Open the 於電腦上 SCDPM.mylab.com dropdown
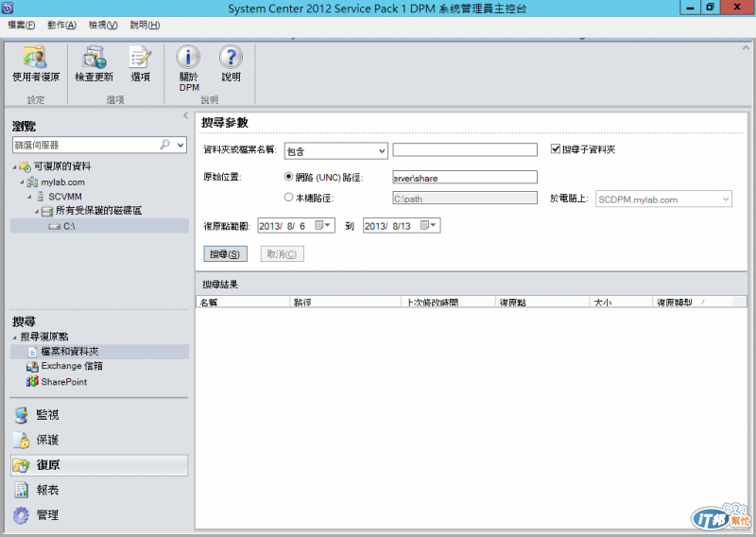Viewport: 756px width, 537px height. [663, 199]
